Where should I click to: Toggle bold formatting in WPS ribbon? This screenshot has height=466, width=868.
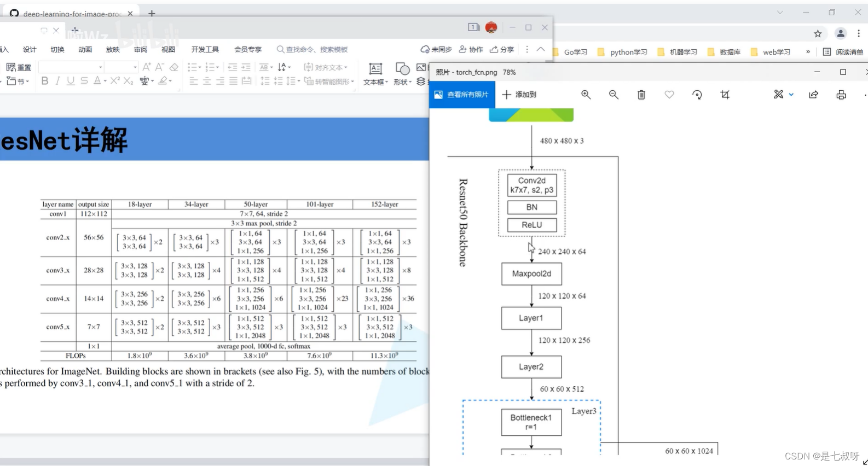45,81
